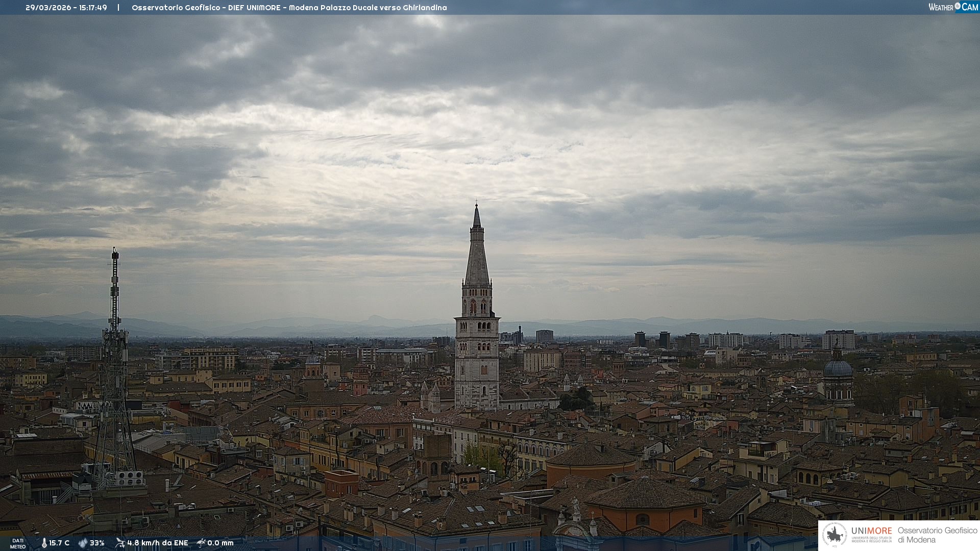980x551 pixels.
Task: Click the wind anemometer icon
Action: [120, 543]
